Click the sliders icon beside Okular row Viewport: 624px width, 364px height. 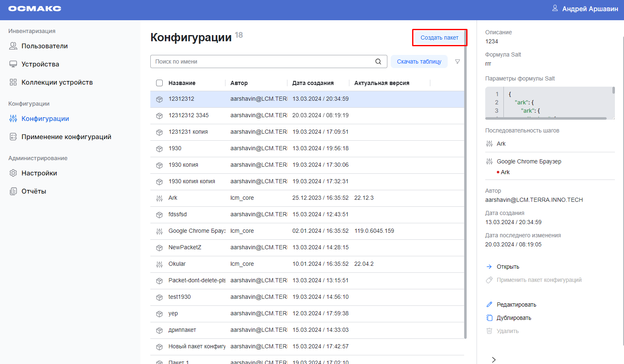(159, 264)
